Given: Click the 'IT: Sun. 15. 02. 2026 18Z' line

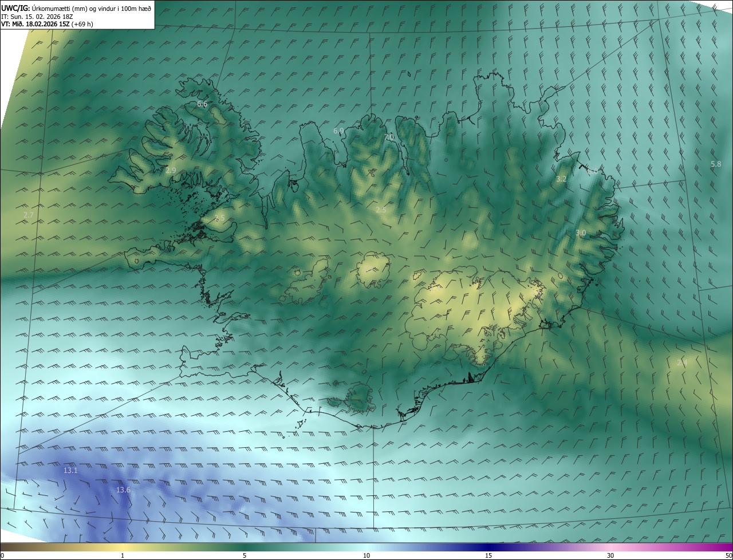Looking at the screenshot, I should (x=37, y=17).
